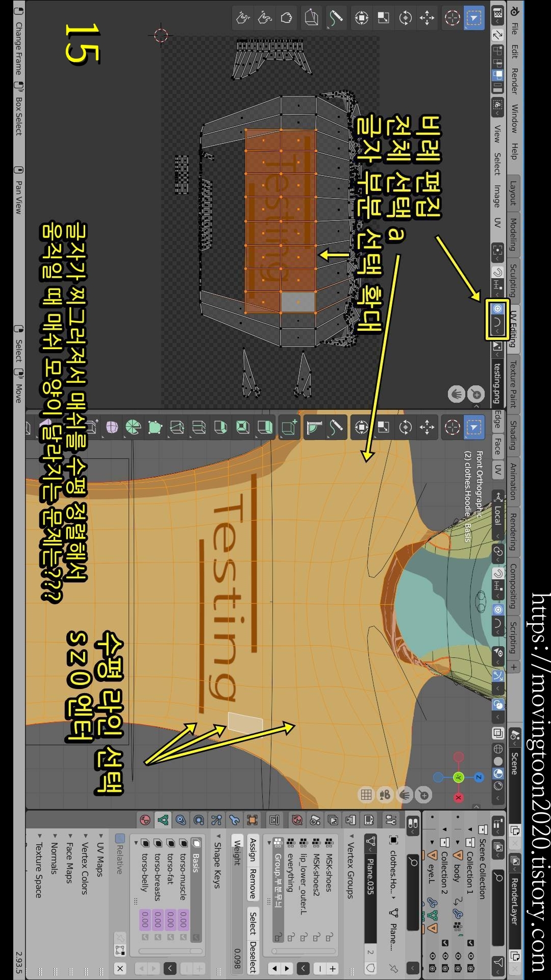Expand the Normals panel

pos(54,853)
